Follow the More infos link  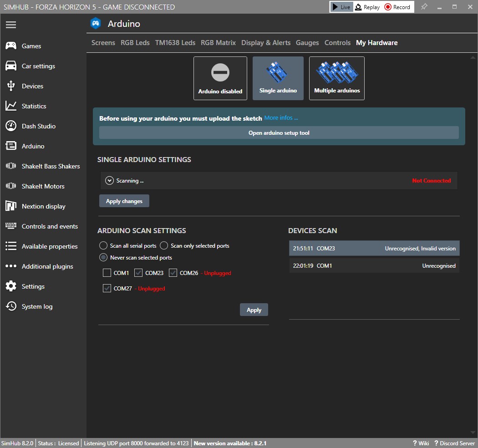coord(281,118)
